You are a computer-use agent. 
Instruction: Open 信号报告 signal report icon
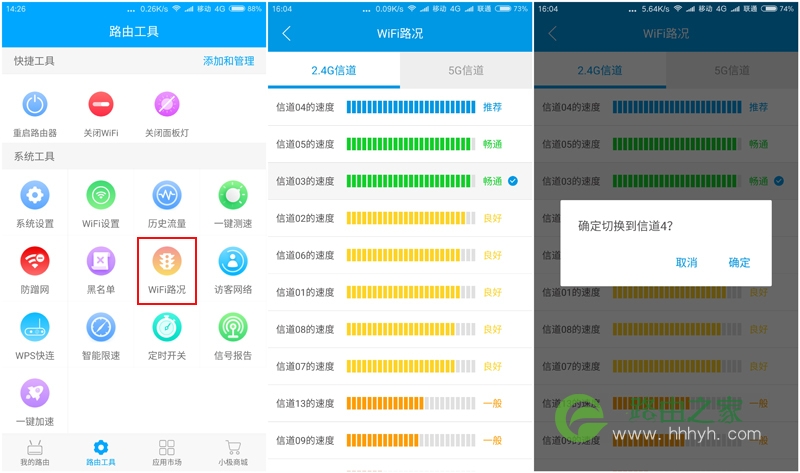tap(233, 327)
